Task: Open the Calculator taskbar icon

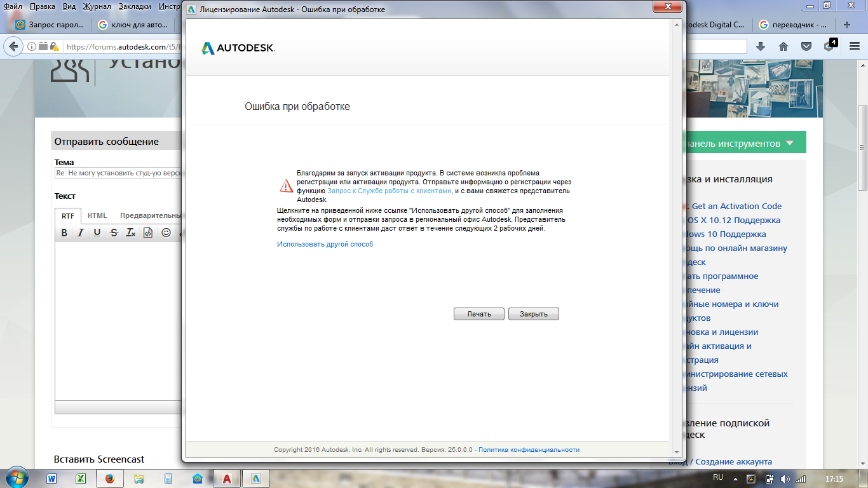Action: [168, 478]
